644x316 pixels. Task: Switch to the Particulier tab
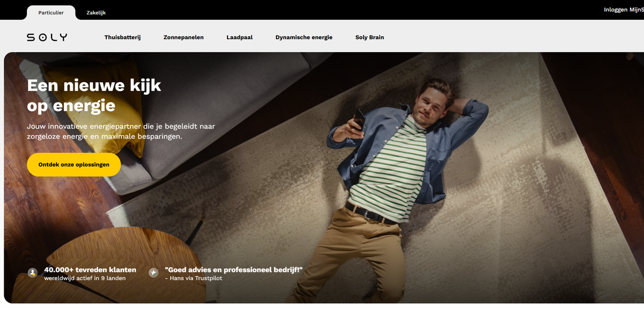51,12
